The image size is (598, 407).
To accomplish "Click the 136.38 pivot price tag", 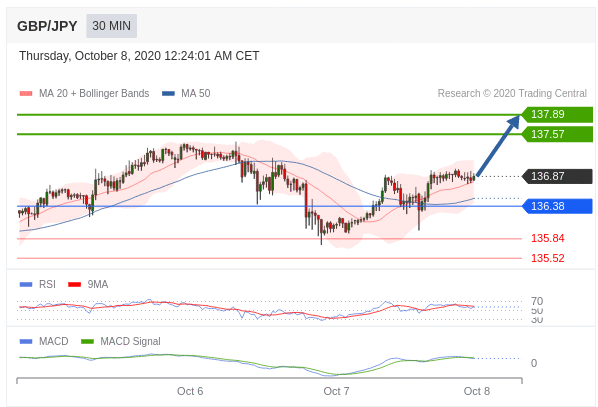I will coord(557,206).
